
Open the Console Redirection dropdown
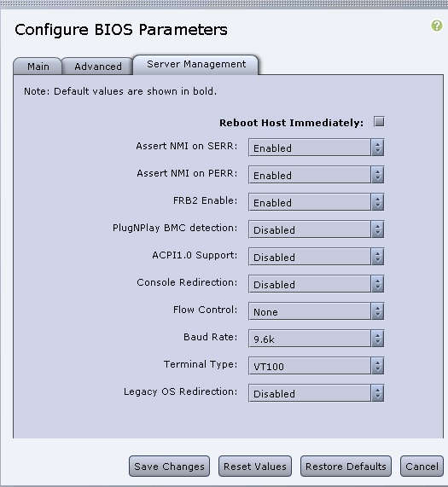[x=317, y=284]
